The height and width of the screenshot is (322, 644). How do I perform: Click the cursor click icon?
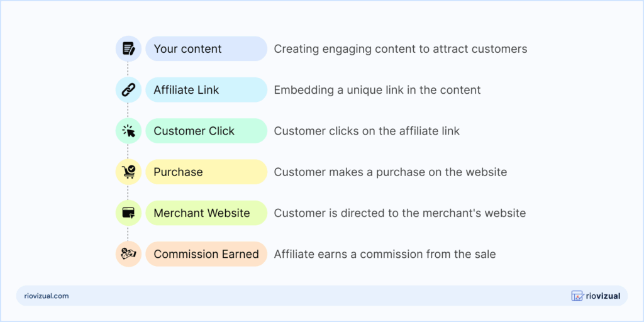128,131
